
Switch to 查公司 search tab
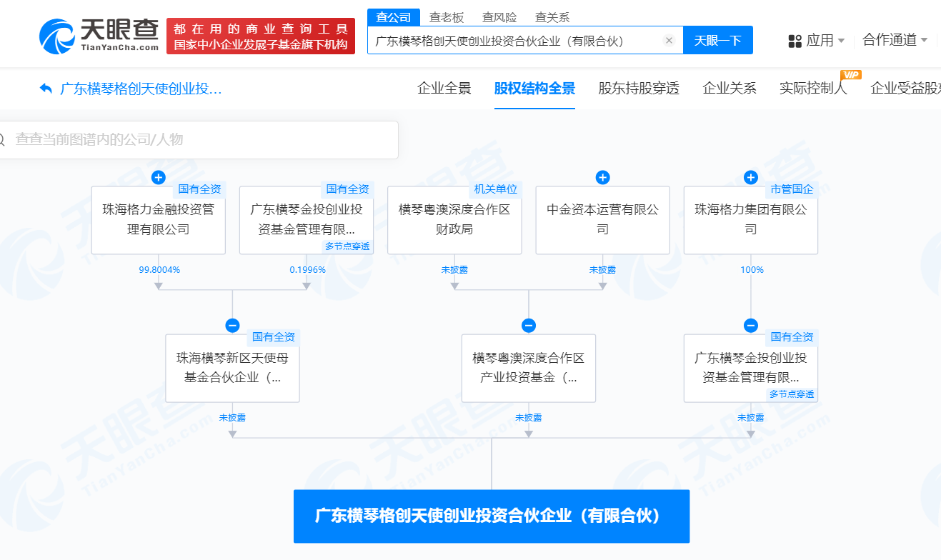tap(394, 17)
